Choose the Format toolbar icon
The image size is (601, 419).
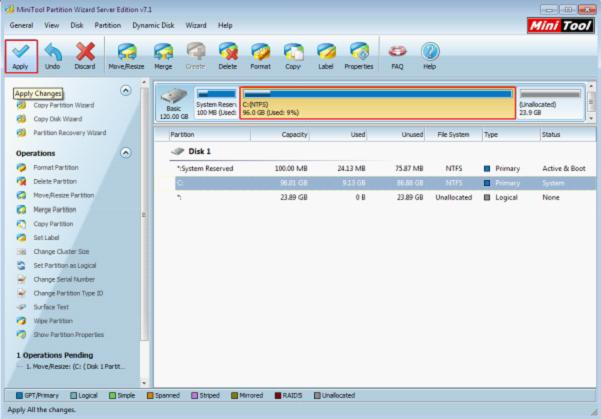click(261, 56)
